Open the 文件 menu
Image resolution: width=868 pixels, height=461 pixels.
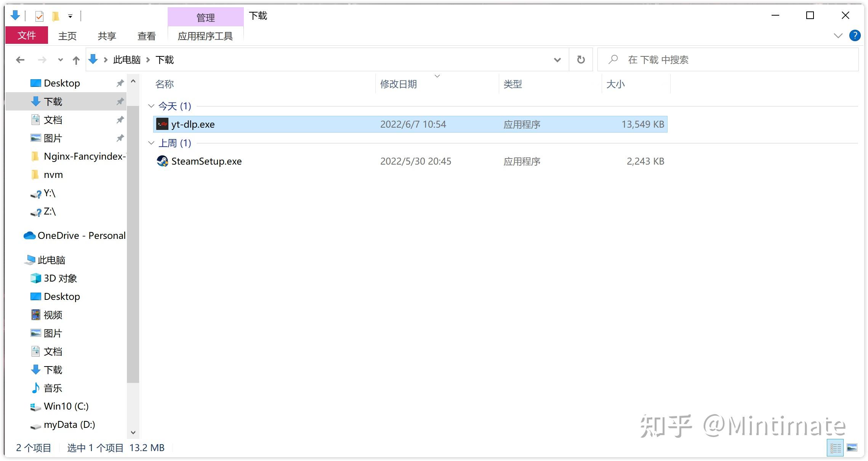pyautogui.click(x=27, y=36)
